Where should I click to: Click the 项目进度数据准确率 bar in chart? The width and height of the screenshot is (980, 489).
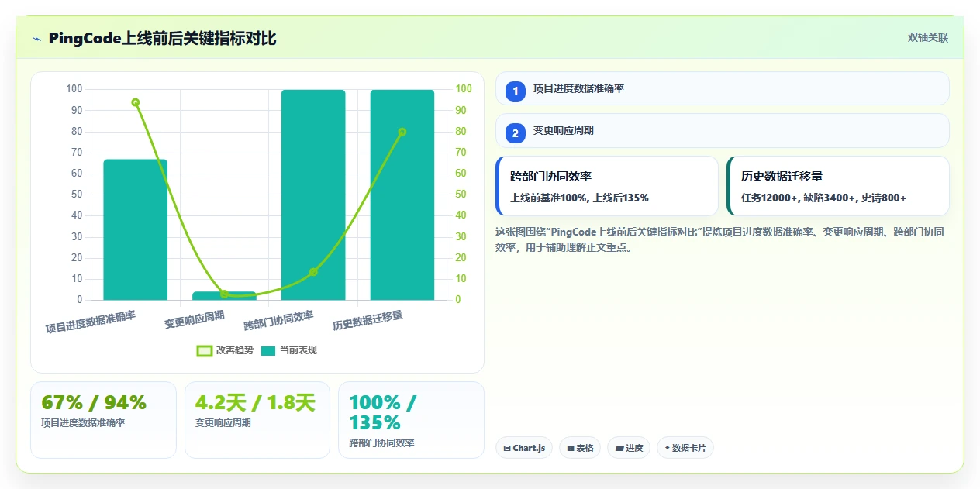[136, 229]
